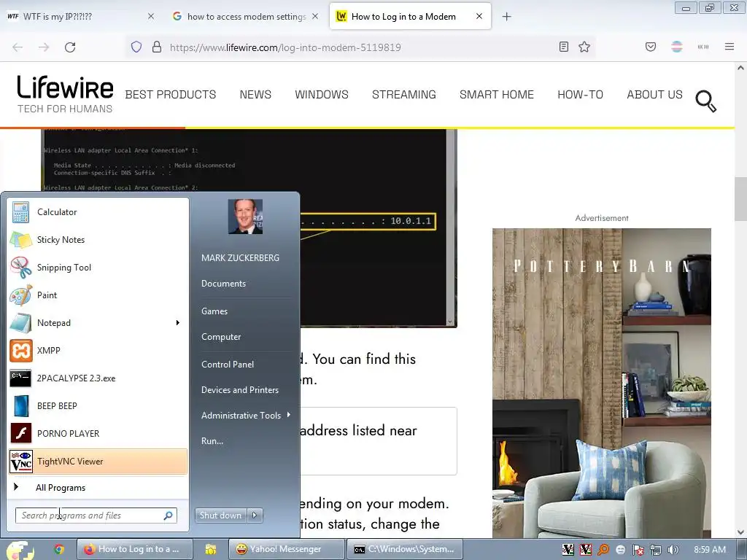Viewport: 747px width, 560px height.
Task: Go to Lifewire home via logo
Action: (x=65, y=94)
